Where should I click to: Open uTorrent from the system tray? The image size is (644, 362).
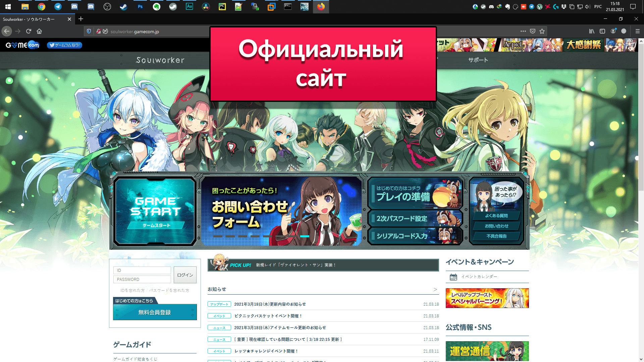[540, 7]
